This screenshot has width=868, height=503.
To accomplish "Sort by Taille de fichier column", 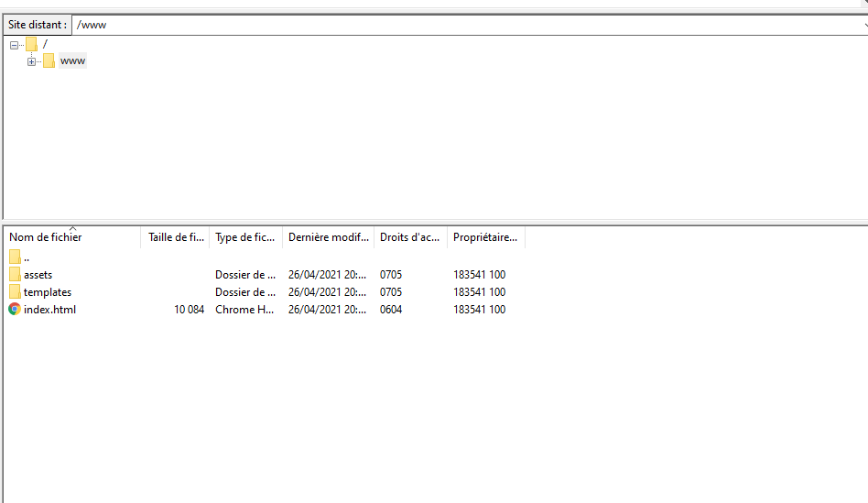I will click(x=176, y=237).
